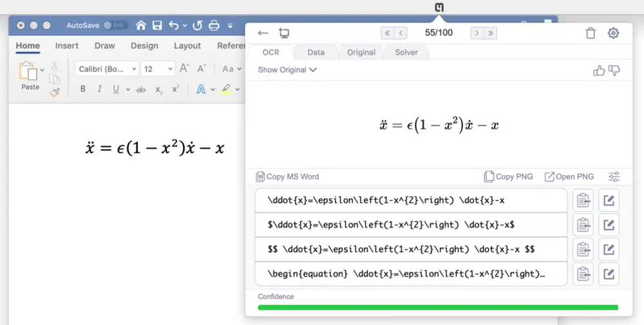
Task: Print the Word document
Action: point(214,26)
